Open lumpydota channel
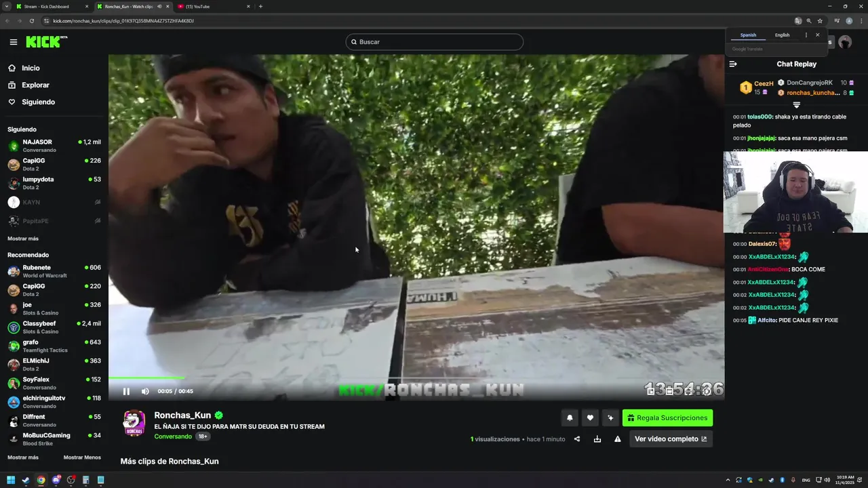 [x=54, y=183]
